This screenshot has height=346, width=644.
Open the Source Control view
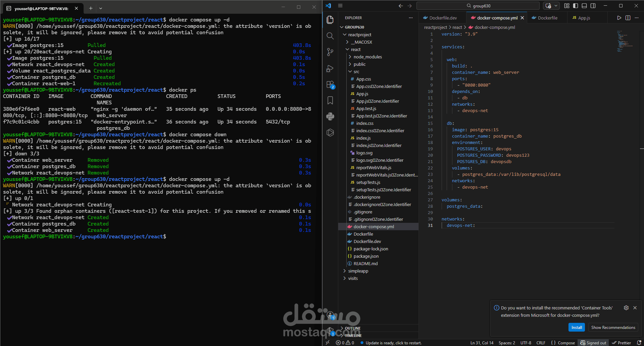coord(330,52)
